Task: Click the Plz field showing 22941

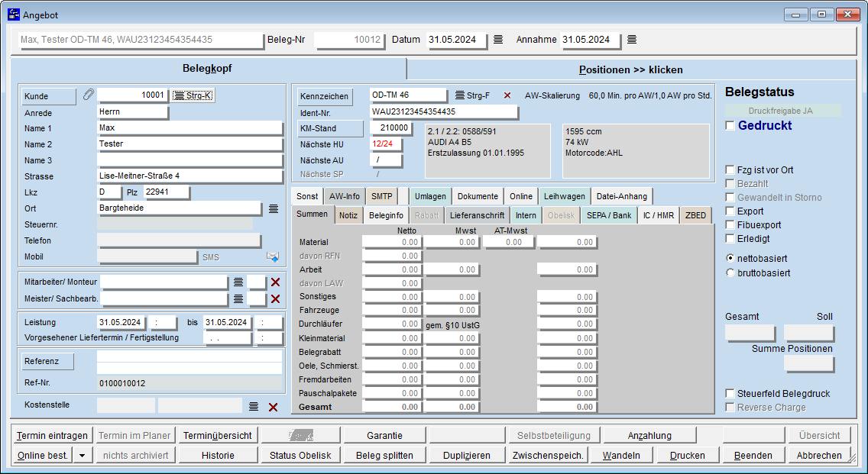Action: click(166, 192)
